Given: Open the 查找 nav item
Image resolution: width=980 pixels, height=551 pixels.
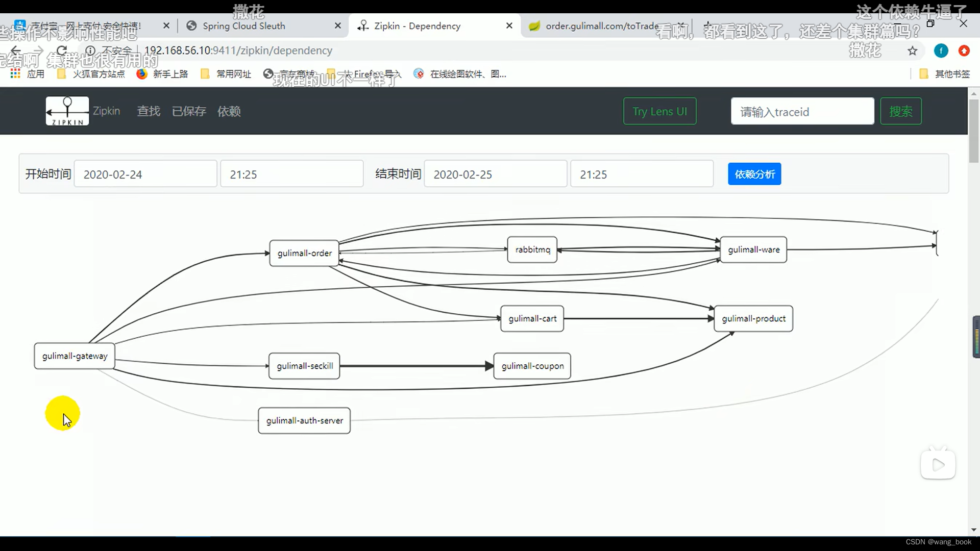Looking at the screenshot, I should pyautogui.click(x=149, y=111).
